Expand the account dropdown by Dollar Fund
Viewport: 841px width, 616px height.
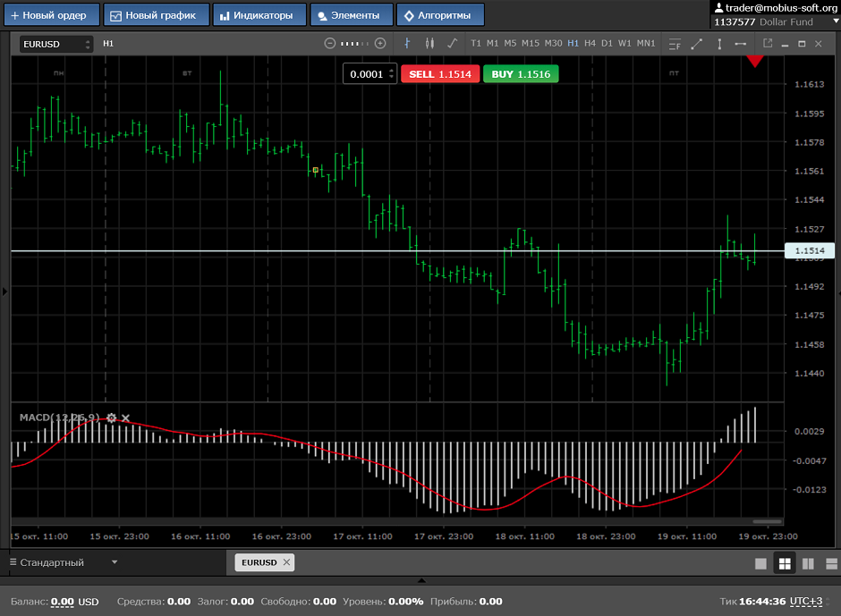[836, 21]
